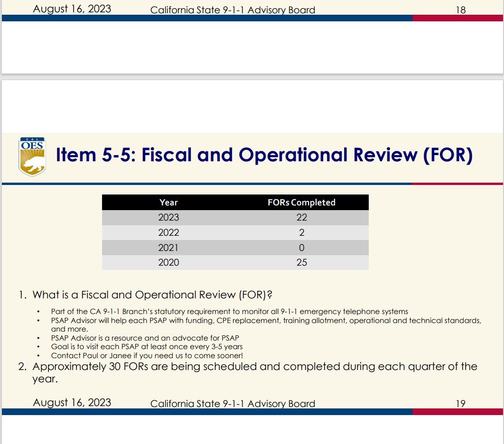Click the Item 5-5 slide title
Image resolution: width=504 pixels, height=444 pixels.
tap(264, 156)
